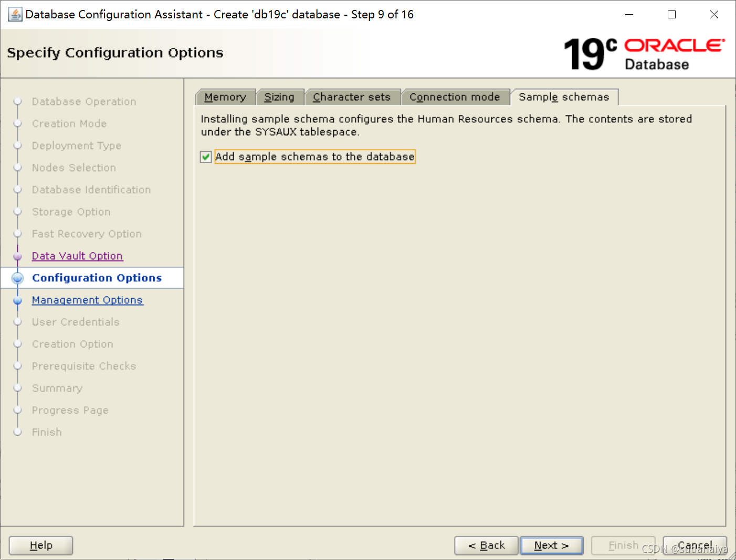Viewport: 736px width, 560px height.
Task: Click the Java application icon in the title bar
Action: point(15,14)
